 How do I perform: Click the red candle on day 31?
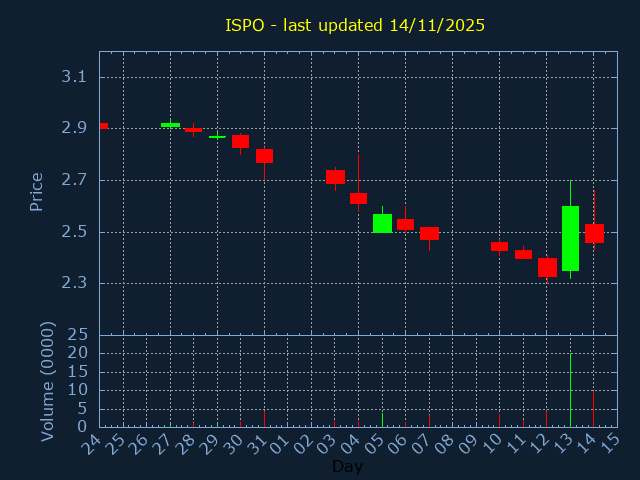coord(264,156)
